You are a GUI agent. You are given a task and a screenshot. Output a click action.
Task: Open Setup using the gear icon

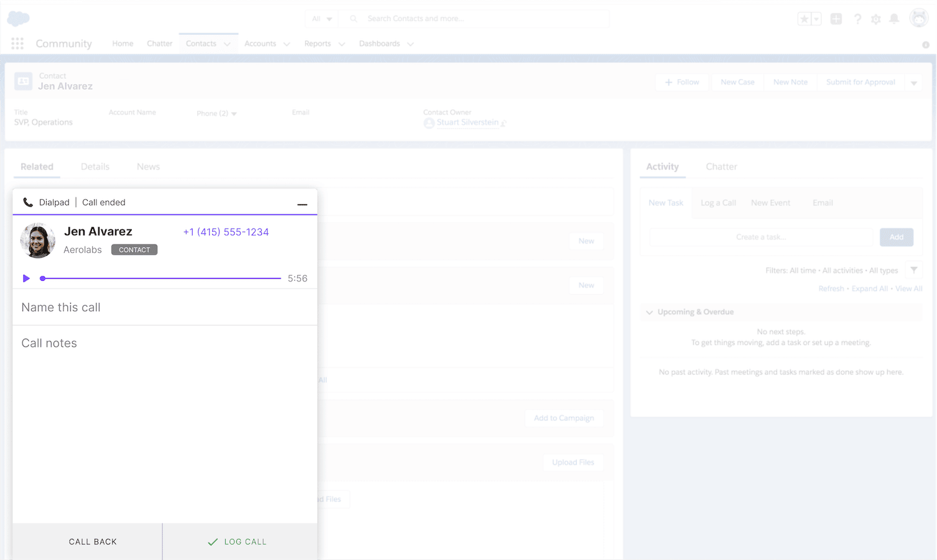point(876,19)
